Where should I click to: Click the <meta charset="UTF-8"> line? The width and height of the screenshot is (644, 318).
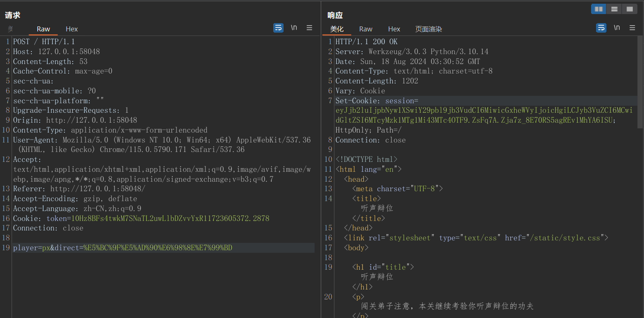click(397, 189)
